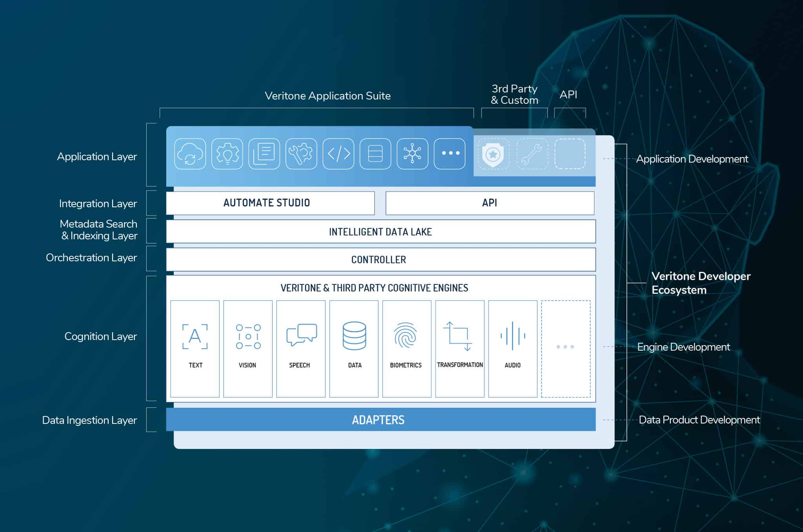Open the Speech engine chat bubbles icon
Image resolution: width=803 pixels, height=532 pixels.
(x=302, y=335)
